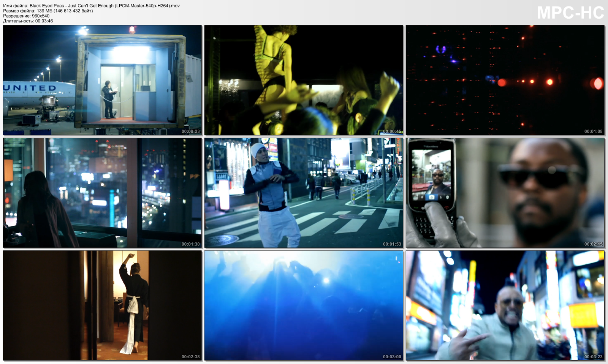Select the street-dancing crosswalk thumbnail at 00:01:53
608x364 pixels.
[303, 193]
